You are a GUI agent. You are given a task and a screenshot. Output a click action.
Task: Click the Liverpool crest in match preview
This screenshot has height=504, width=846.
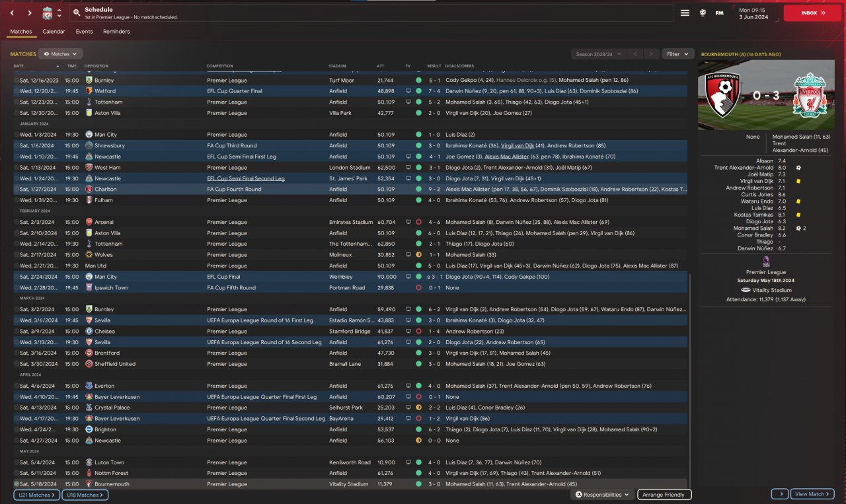coord(810,96)
